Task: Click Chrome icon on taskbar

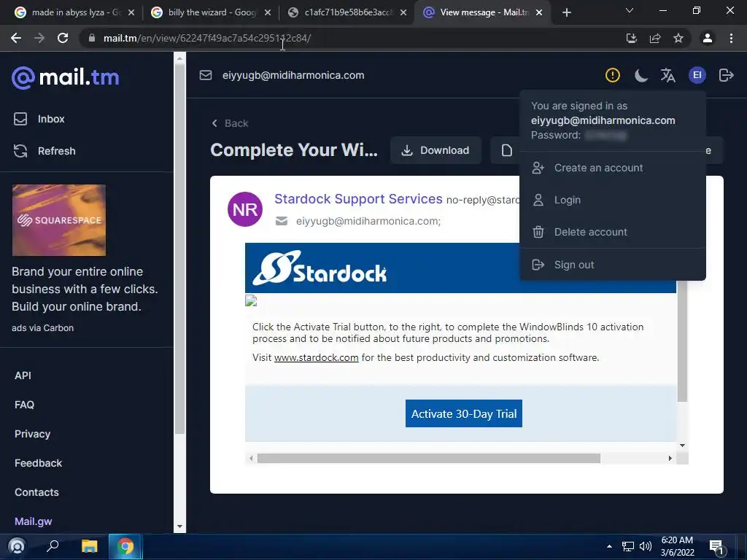Action: [x=125, y=546]
